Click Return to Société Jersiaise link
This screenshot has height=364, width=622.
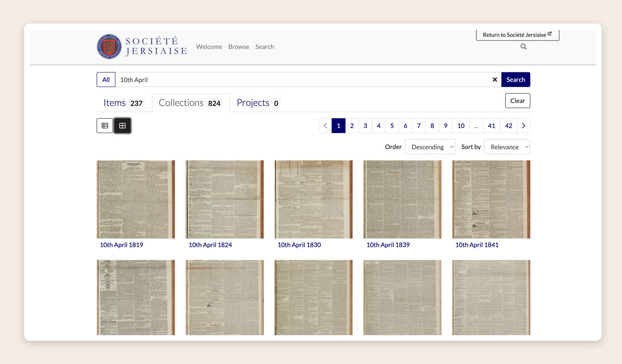517,35
